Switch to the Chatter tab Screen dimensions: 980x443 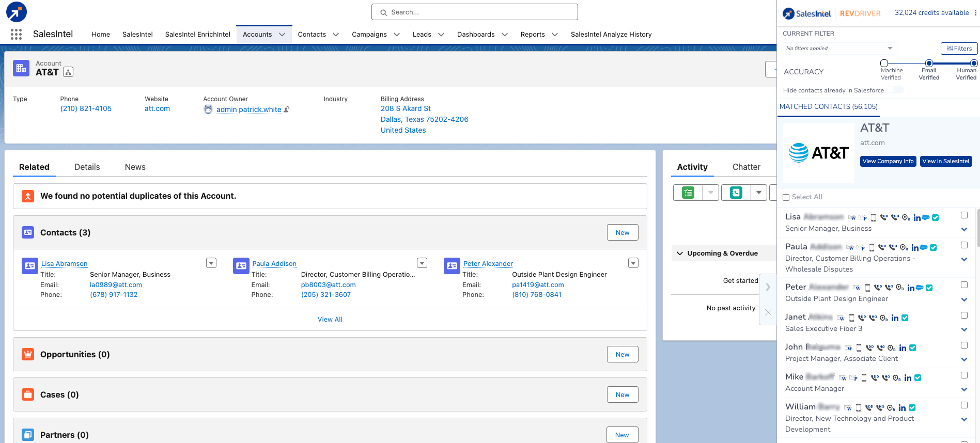click(x=746, y=167)
